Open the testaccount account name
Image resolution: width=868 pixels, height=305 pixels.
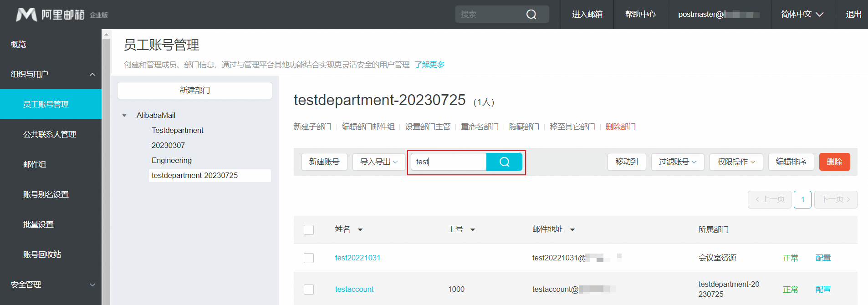tap(354, 290)
